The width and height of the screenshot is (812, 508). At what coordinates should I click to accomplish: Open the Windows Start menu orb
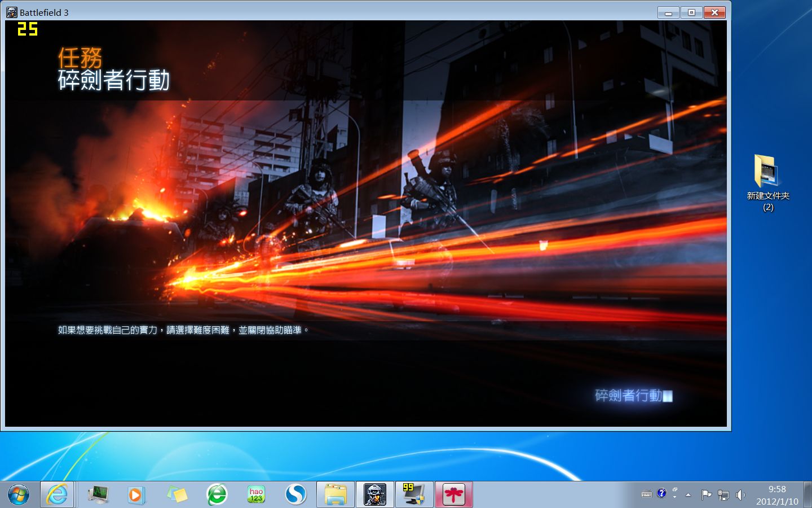point(19,495)
